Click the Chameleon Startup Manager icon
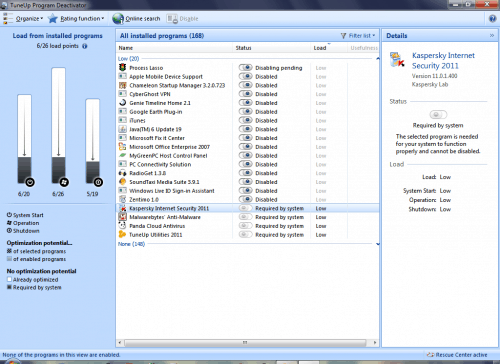 (x=122, y=85)
